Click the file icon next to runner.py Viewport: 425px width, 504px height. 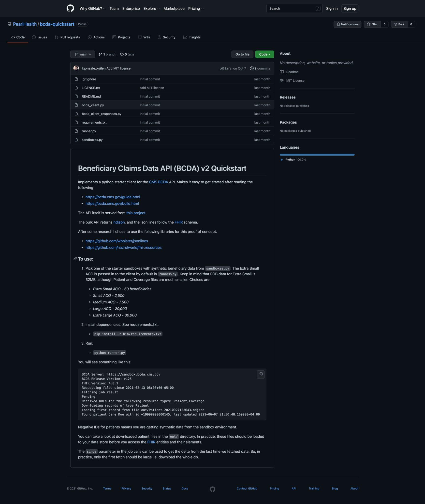[76, 131]
